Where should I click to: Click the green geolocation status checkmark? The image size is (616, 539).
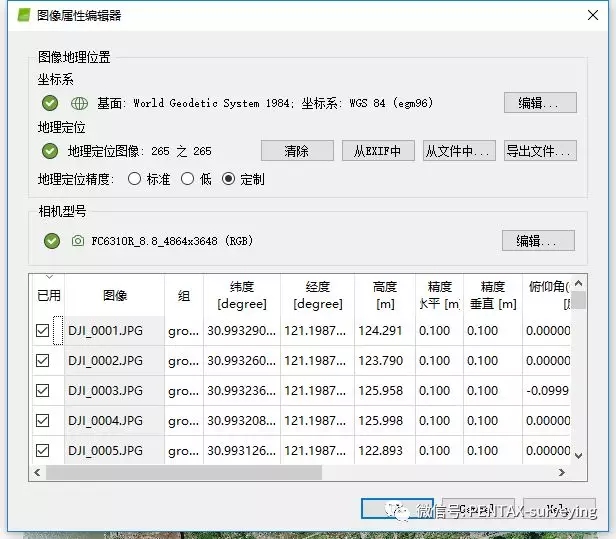[x=50, y=151]
